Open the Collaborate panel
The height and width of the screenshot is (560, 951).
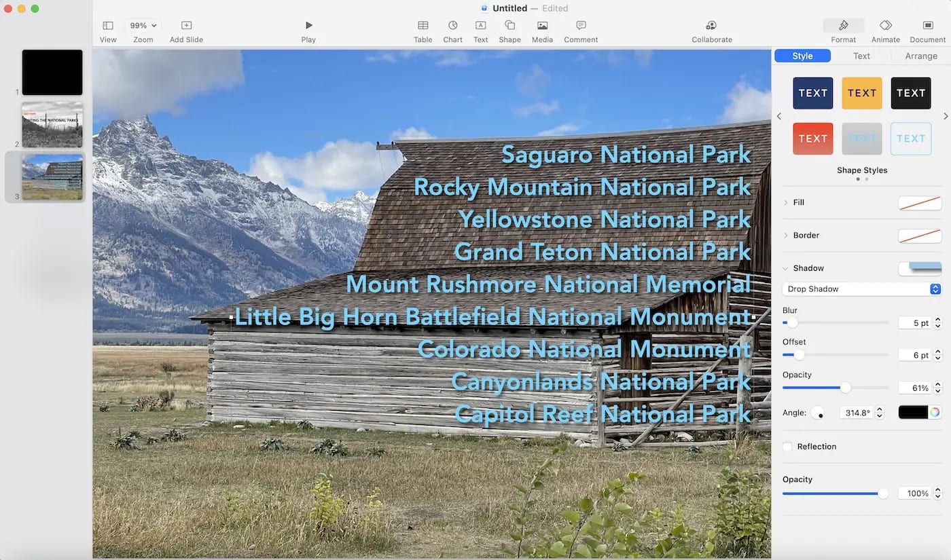pos(711,29)
